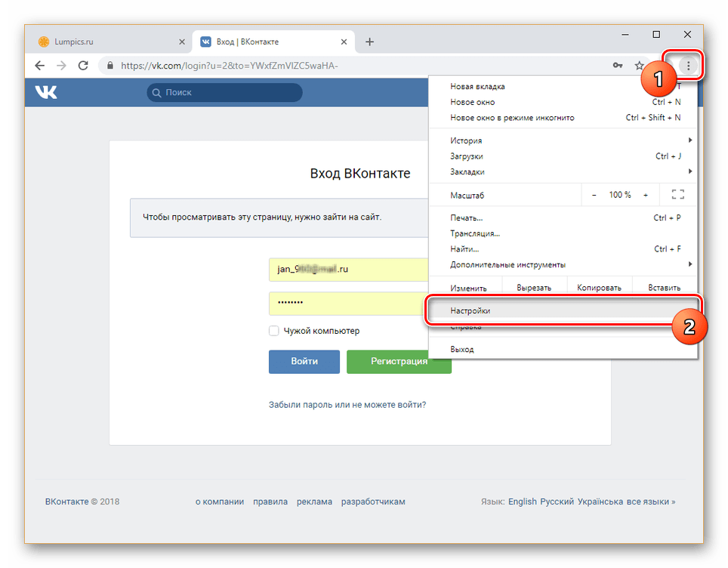728x568 pixels.
Task: Reload the page with refresh icon
Action: point(83,66)
